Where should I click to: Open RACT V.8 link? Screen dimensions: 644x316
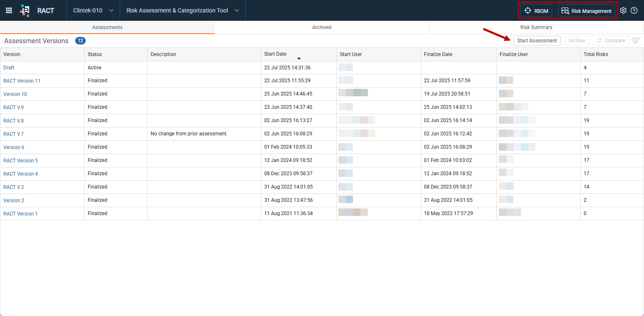click(14, 121)
